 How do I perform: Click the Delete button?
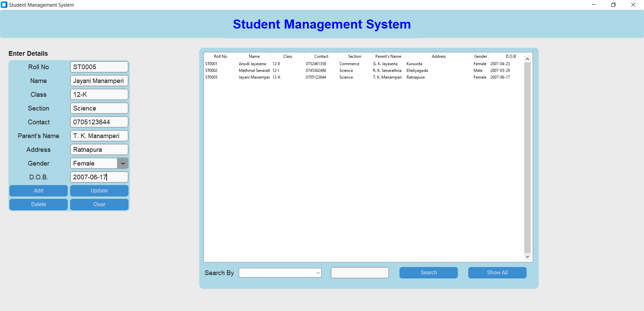click(38, 204)
